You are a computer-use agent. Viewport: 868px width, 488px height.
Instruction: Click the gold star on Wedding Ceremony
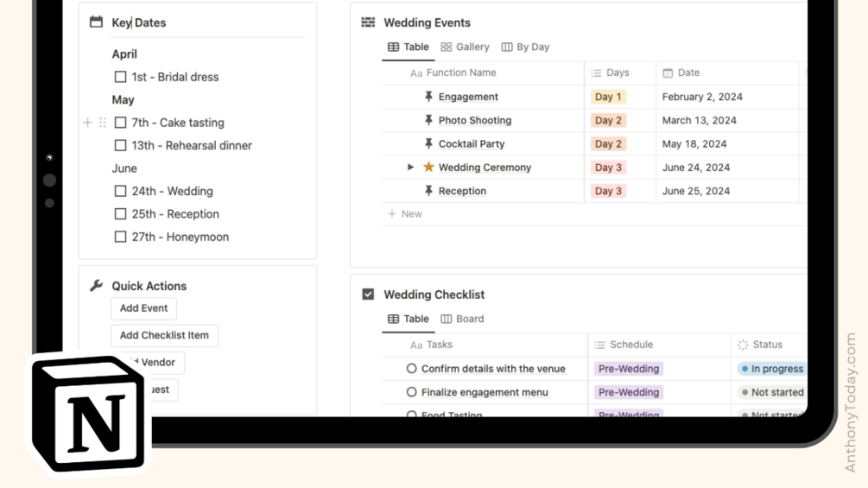click(428, 168)
